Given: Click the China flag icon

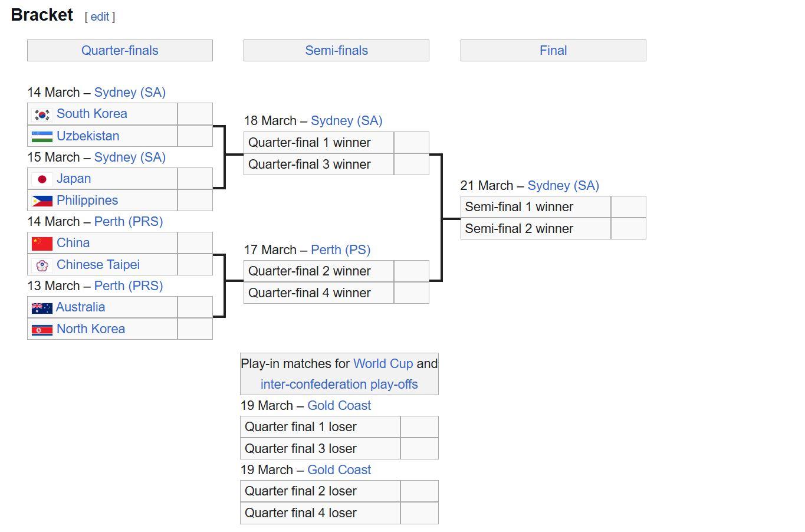Looking at the screenshot, I should pyautogui.click(x=42, y=243).
